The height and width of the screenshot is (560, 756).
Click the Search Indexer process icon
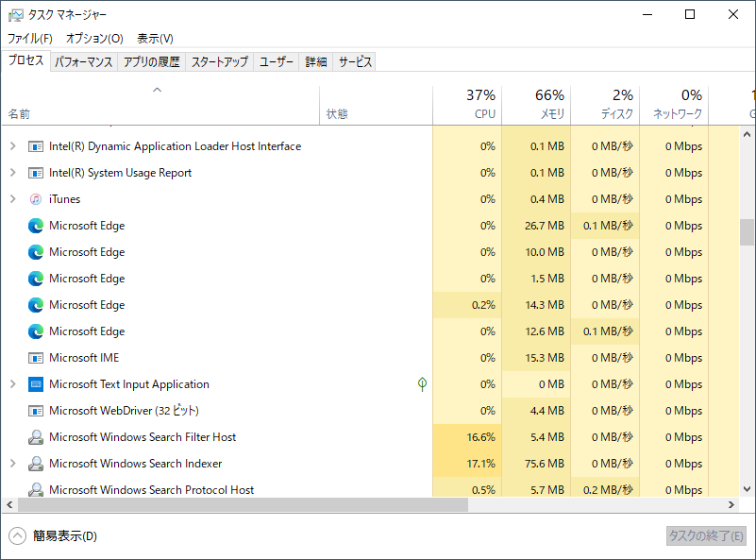[x=36, y=464]
